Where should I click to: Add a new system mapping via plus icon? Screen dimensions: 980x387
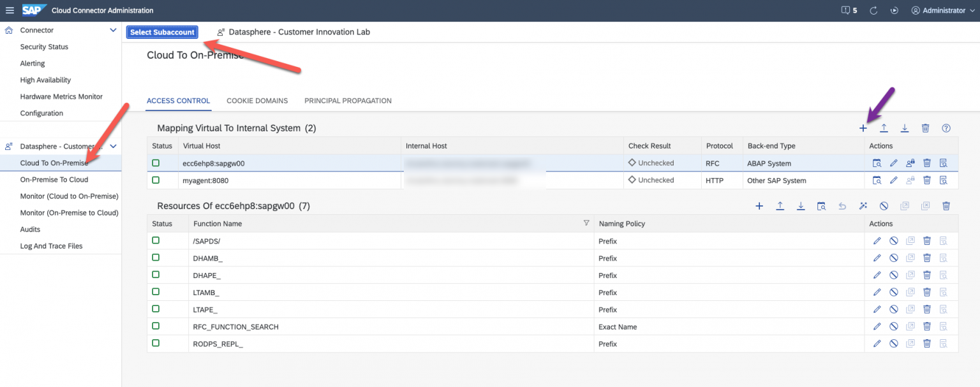point(863,128)
